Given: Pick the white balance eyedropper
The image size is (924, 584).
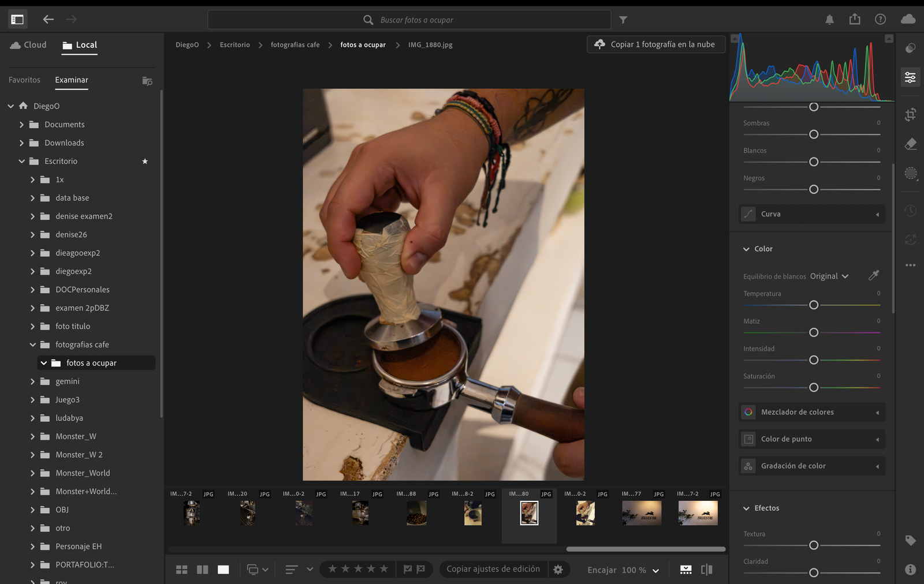Looking at the screenshot, I should coord(873,276).
